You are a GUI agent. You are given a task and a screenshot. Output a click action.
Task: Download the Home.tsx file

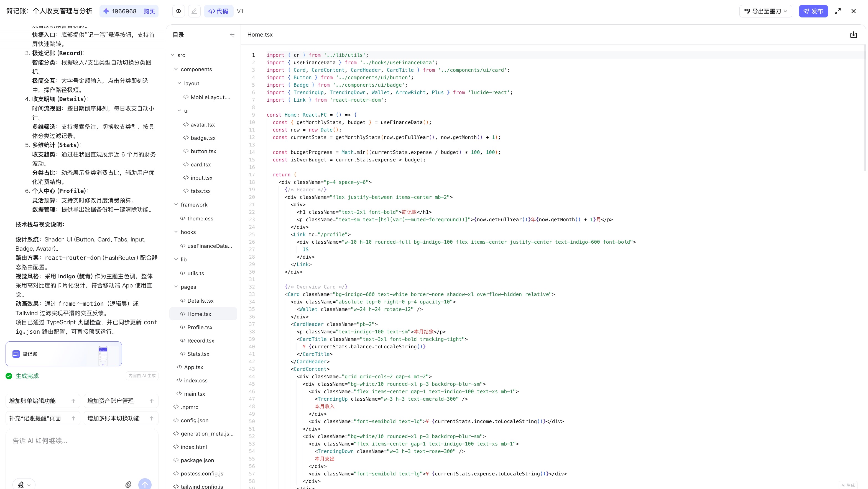[x=853, y=35]
